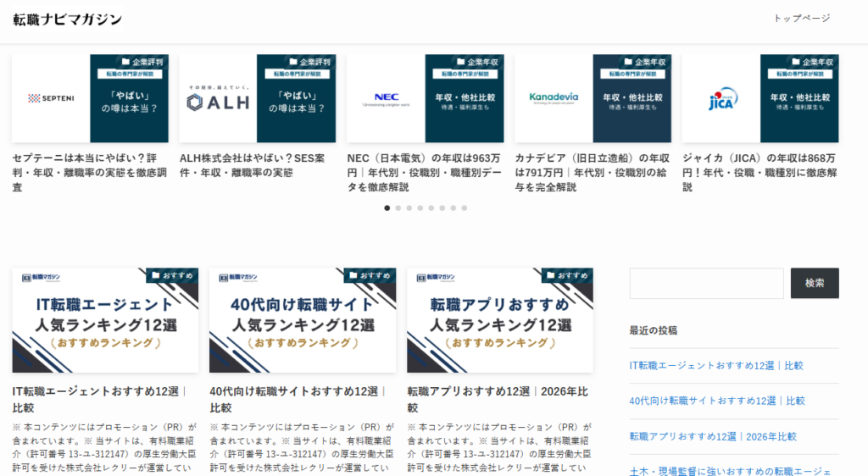This screenshot has width=868, height=476.
Task: Open post title 40代向け転職サイトおすすめ12選｜比較
Action: (x=298, y=399)
